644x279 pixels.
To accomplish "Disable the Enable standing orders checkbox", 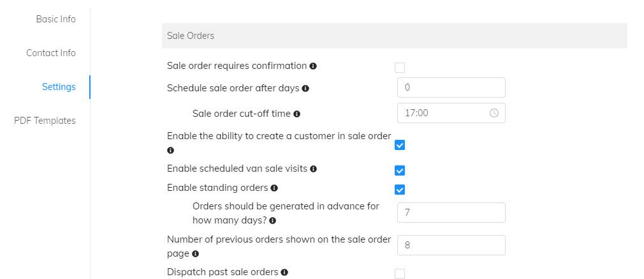I will (x=400, y=190).
